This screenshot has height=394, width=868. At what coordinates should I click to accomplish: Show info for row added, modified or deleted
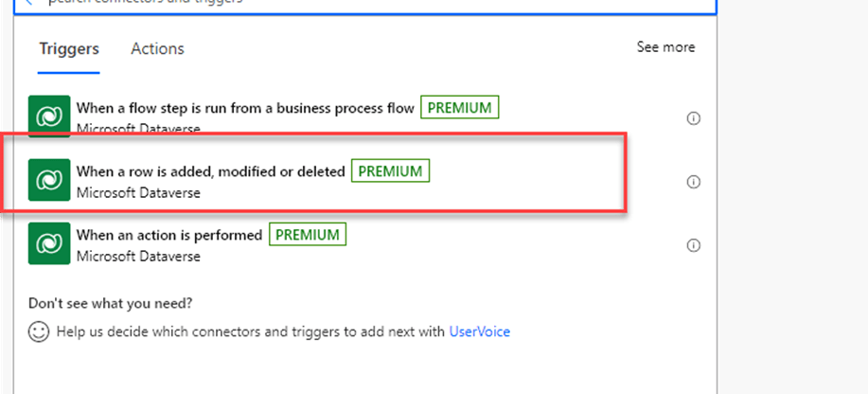point(693,182)
